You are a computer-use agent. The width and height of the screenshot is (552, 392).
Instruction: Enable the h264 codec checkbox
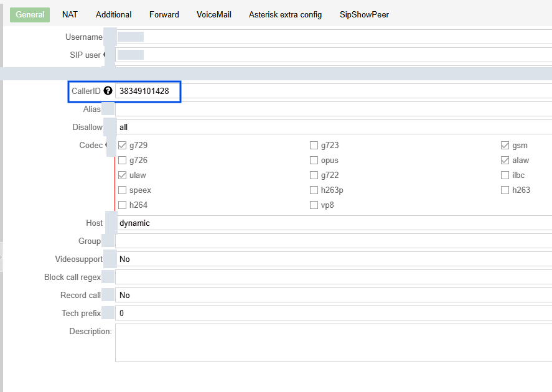click(122, 205)
